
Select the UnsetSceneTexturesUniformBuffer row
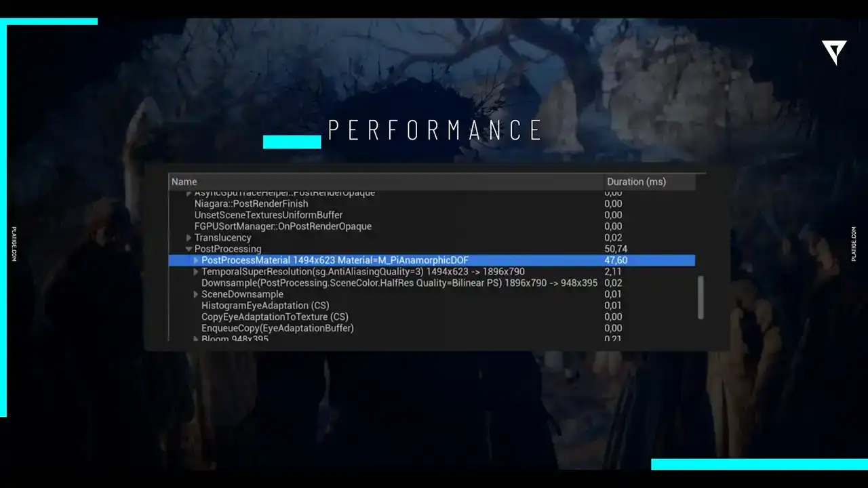[x=269, y=216]
